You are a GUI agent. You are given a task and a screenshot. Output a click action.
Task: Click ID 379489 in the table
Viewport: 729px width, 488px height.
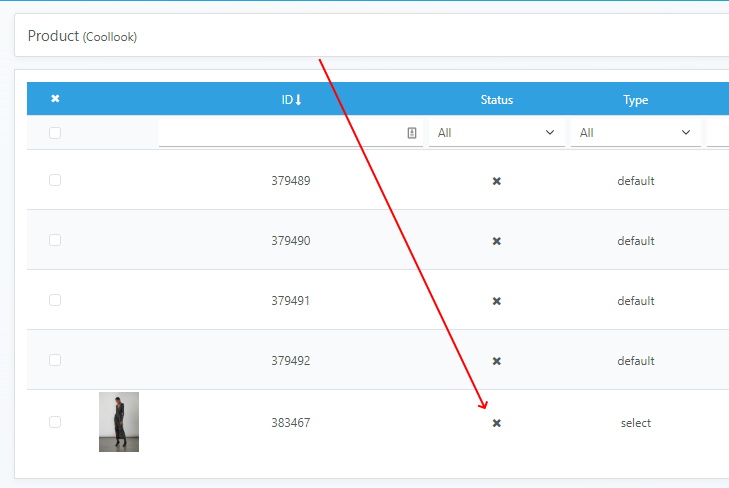[x=291, y=180]
